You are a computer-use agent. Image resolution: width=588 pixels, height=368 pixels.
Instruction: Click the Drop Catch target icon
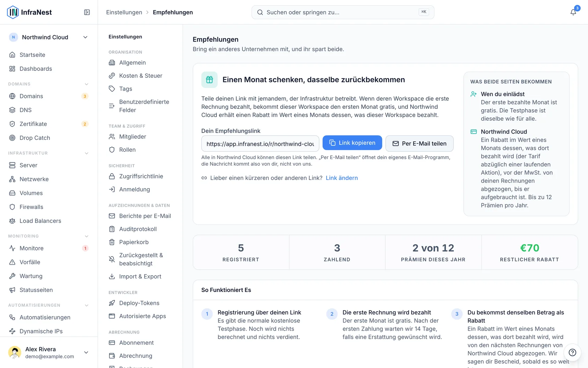[x=12, y=138]
